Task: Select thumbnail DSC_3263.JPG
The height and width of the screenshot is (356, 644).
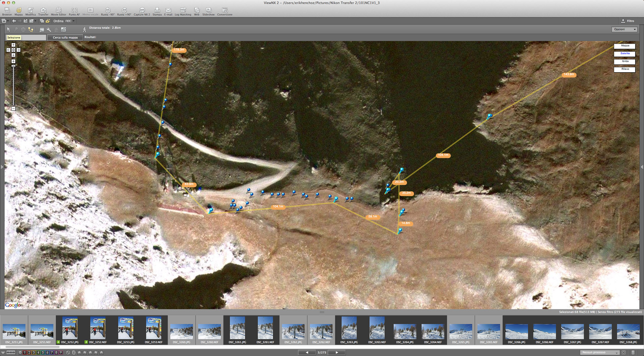Action: (x=349, y=330)
